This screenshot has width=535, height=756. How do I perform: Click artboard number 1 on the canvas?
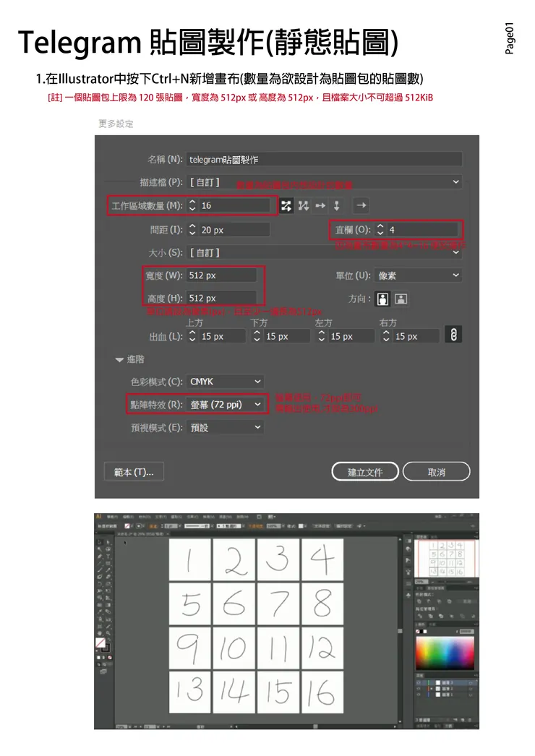(189, 559)
